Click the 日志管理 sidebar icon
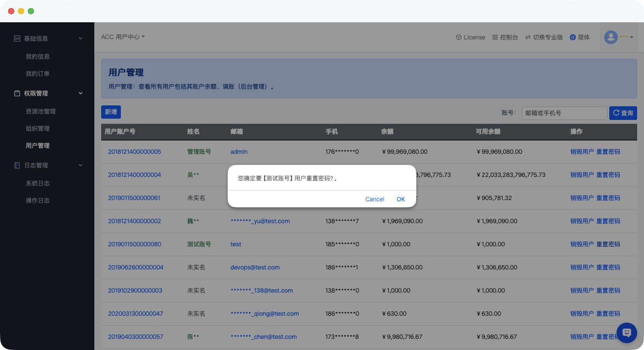Viewport: 644px width, 350px height. point(17,165)
